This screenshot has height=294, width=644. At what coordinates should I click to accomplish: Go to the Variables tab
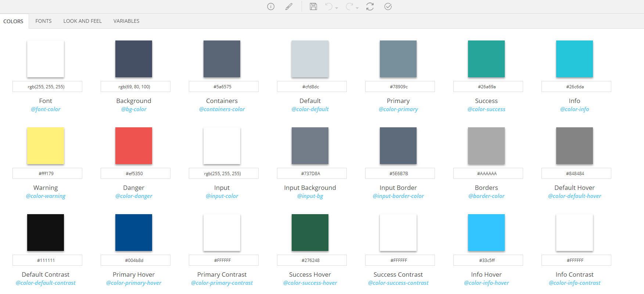point(126,21)
